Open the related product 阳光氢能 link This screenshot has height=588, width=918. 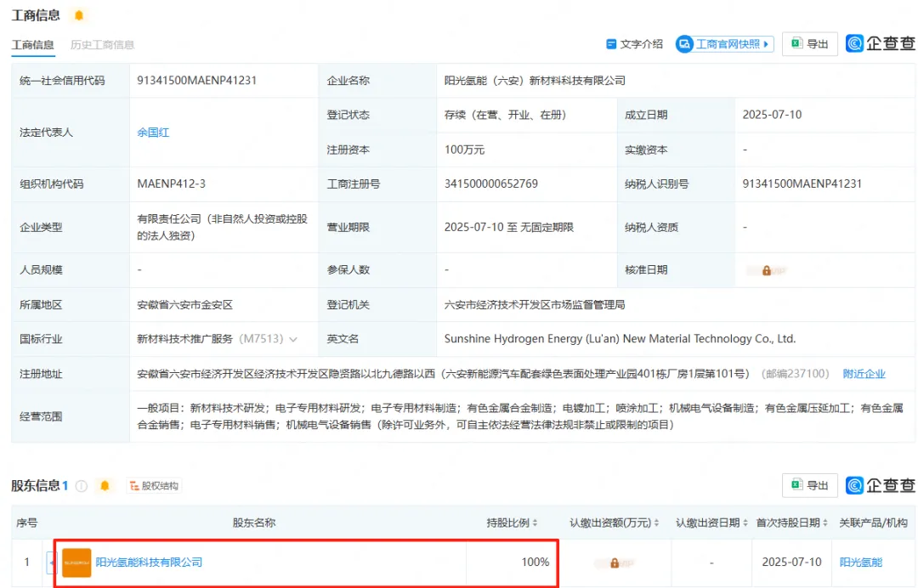(860, 563)
